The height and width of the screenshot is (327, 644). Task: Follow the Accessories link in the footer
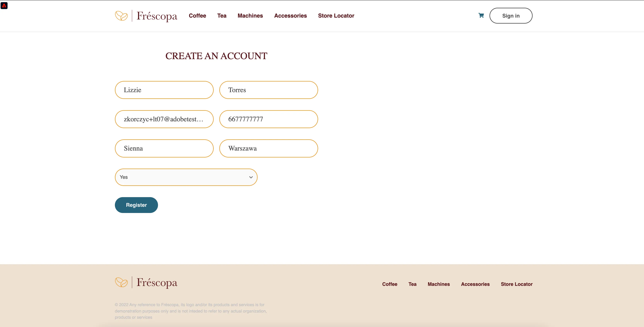(x=475, y=284)
